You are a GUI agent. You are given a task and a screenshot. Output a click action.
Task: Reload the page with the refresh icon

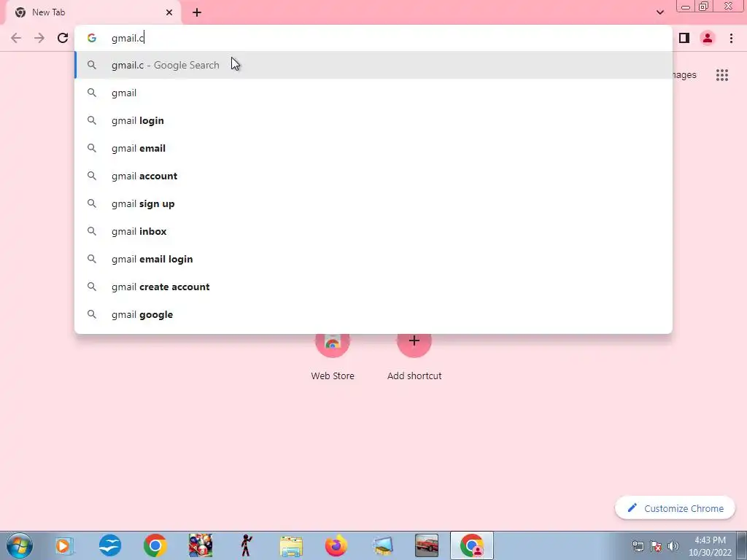[x=63, y=38]
